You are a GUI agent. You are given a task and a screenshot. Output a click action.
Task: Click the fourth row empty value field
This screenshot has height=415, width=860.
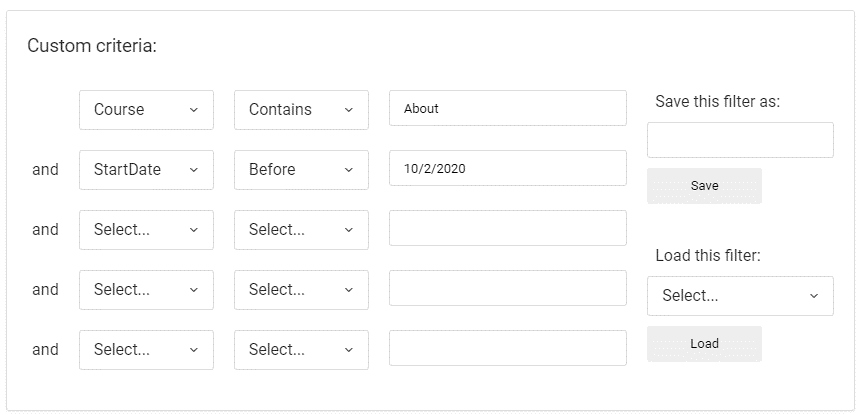coord(507,288)
